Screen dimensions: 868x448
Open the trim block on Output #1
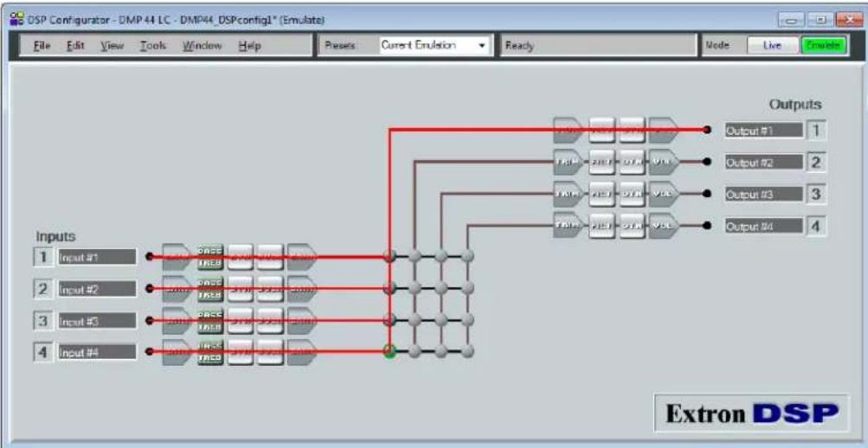[x=568, y=130]
